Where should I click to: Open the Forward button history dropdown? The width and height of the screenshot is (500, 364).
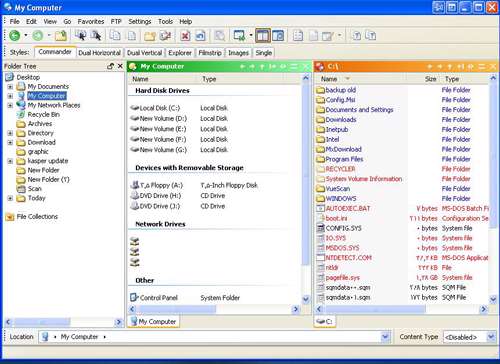coord(49,36)
